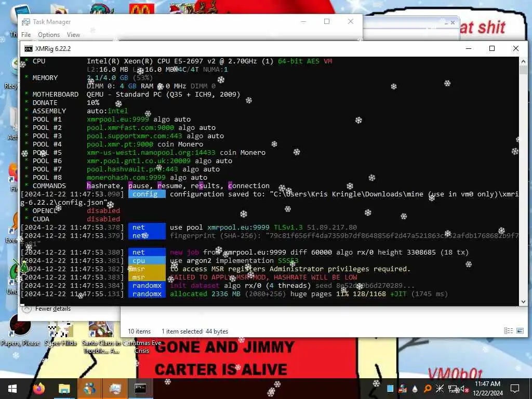
Task: Click the 'resume' command in console
Action: [x=170, y=185]
